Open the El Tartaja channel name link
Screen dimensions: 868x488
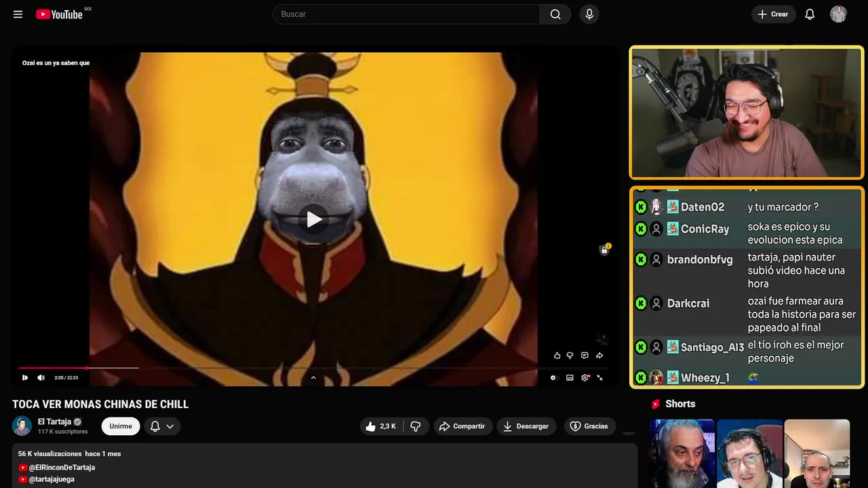[54, 422]
